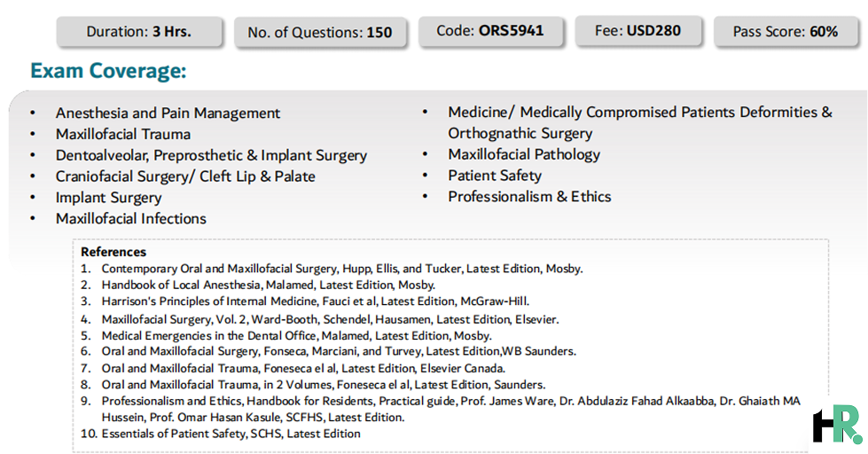
Task: Select Professionalism & Ethics coverage item
Action: [x=529, y=197]
